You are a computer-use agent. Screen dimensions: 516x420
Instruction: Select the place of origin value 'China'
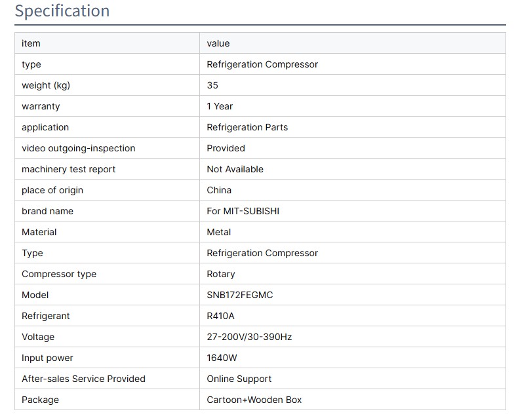(x=219, y=190)
